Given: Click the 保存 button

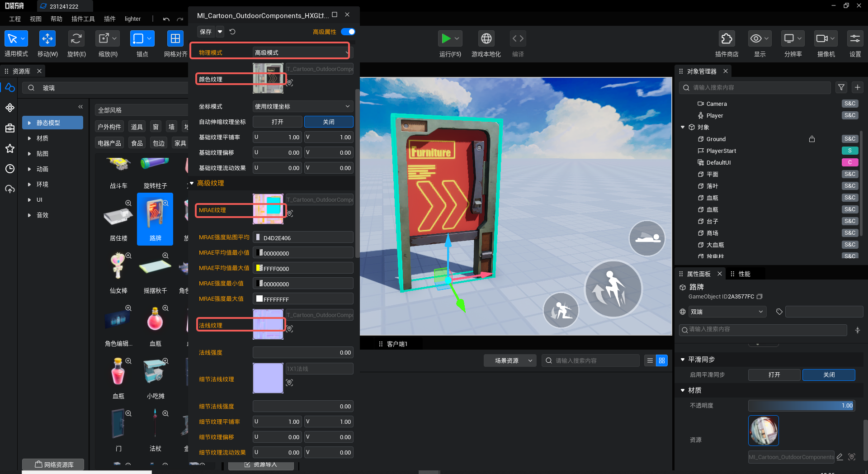Looking at the screenshot, I should tap(206, 32).
